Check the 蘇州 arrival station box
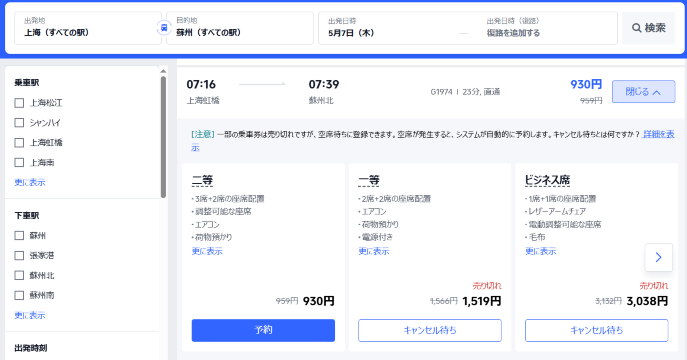 19,236
